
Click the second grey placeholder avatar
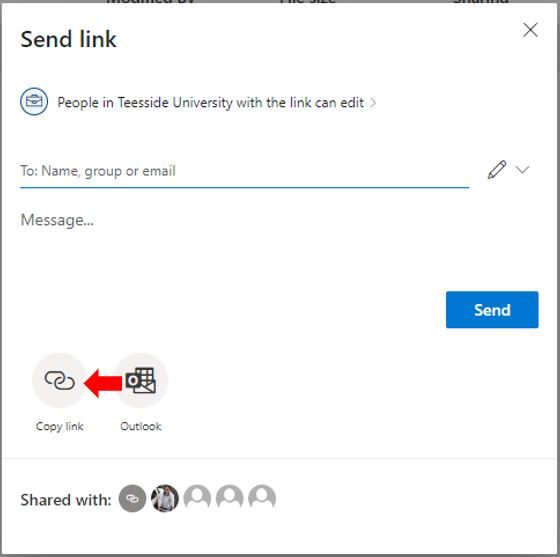(230, 498)
